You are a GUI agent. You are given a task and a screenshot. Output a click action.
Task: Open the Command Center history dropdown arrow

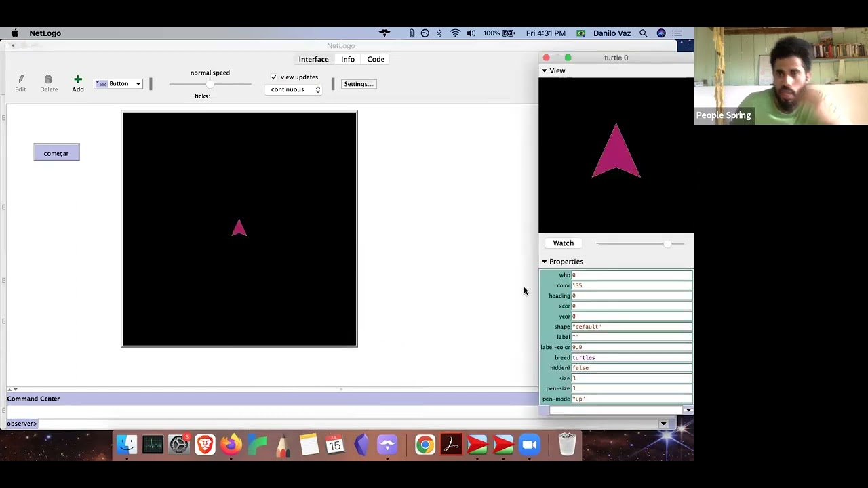coord(663,424)
